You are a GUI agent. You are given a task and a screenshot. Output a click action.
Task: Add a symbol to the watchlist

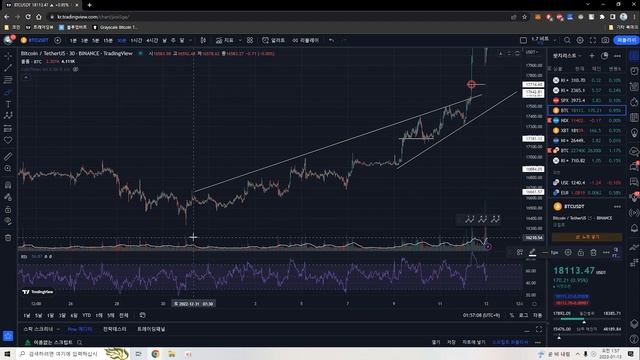592,56
